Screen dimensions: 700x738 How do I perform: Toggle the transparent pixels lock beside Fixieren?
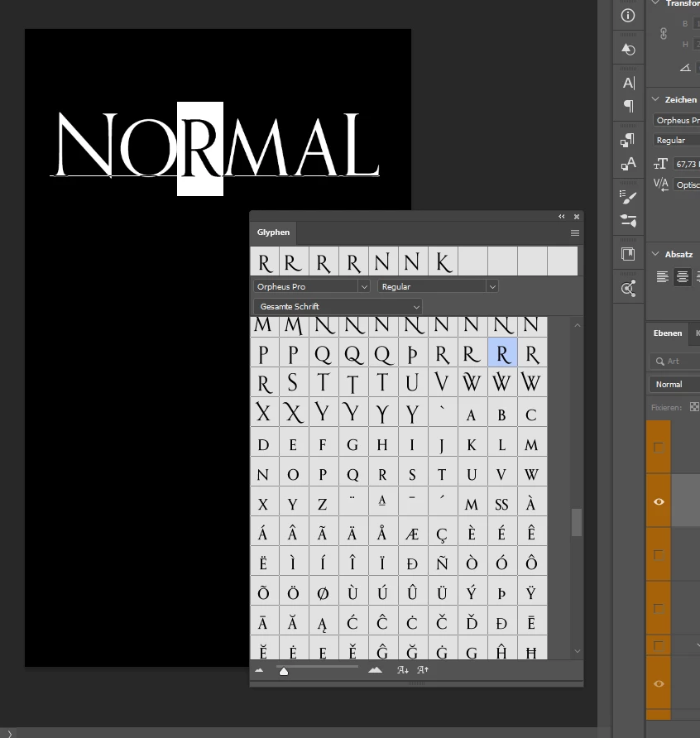694,407
